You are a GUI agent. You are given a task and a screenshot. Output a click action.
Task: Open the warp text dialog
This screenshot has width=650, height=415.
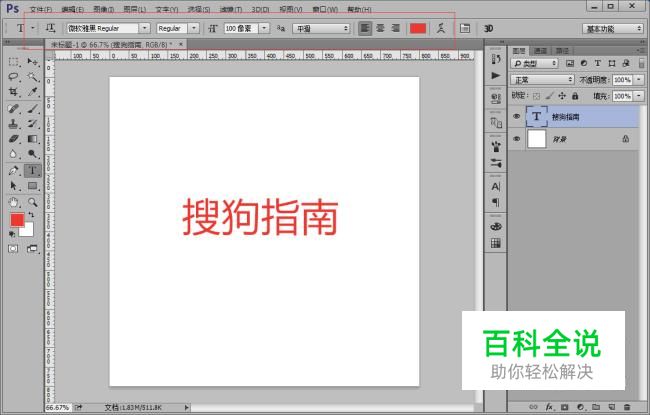click(x=441, y=28)
